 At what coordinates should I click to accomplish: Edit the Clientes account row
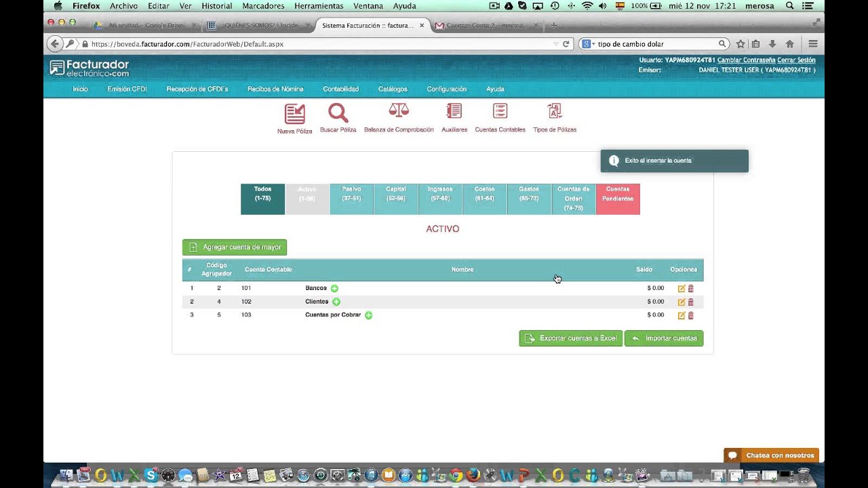click(682, 302)
